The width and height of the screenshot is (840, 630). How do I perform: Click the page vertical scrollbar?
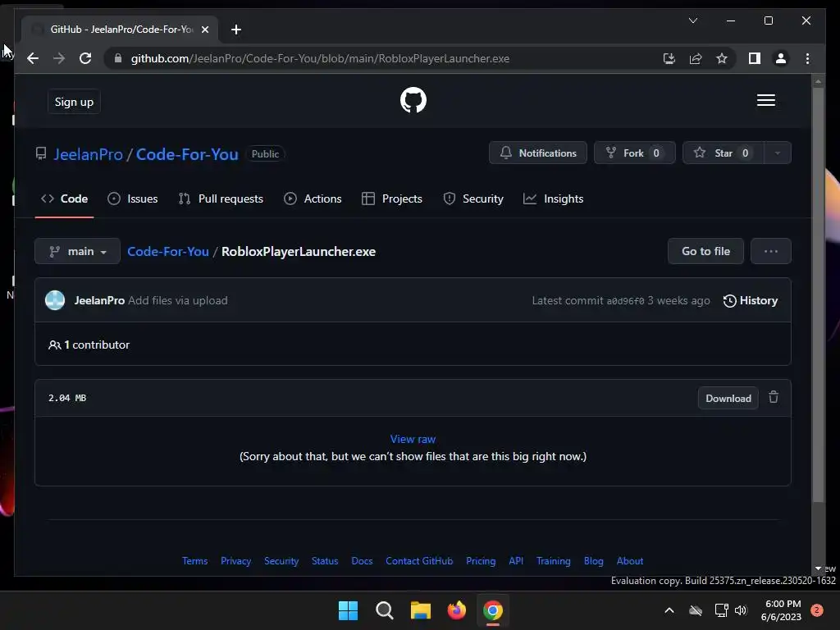(x=818, y=294)
